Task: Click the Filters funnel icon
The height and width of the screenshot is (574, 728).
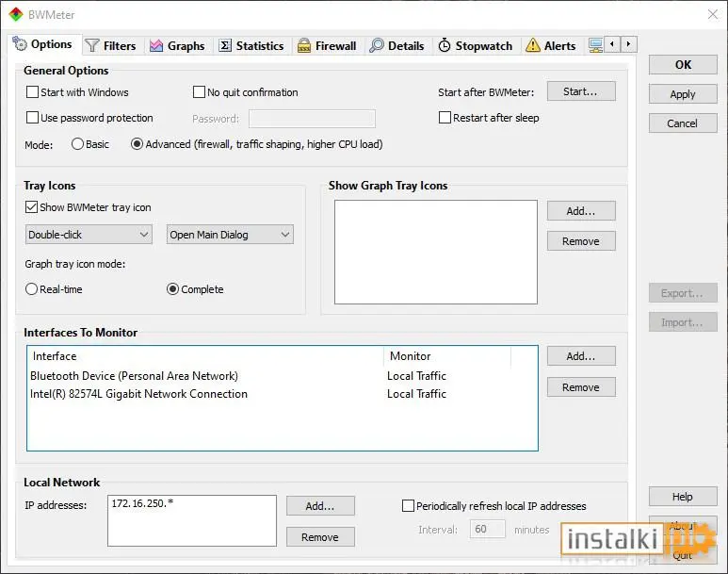Action: [92, 45]
